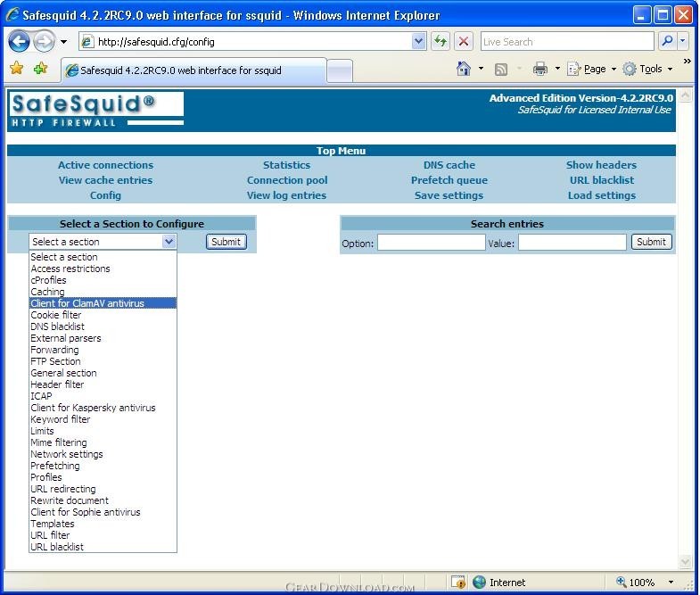
Task: Choose Client for Sophie antivirus option
Action: [103, 512]
